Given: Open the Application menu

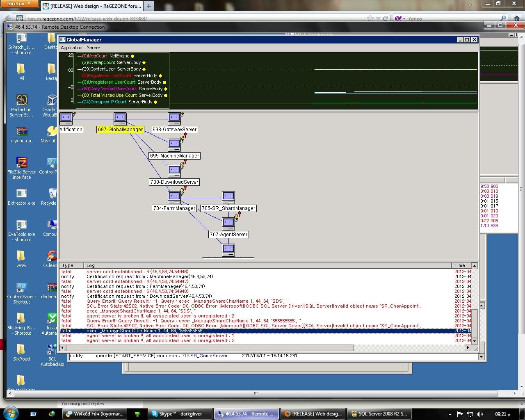Looking at the screenshot, I should pos(71,48).
